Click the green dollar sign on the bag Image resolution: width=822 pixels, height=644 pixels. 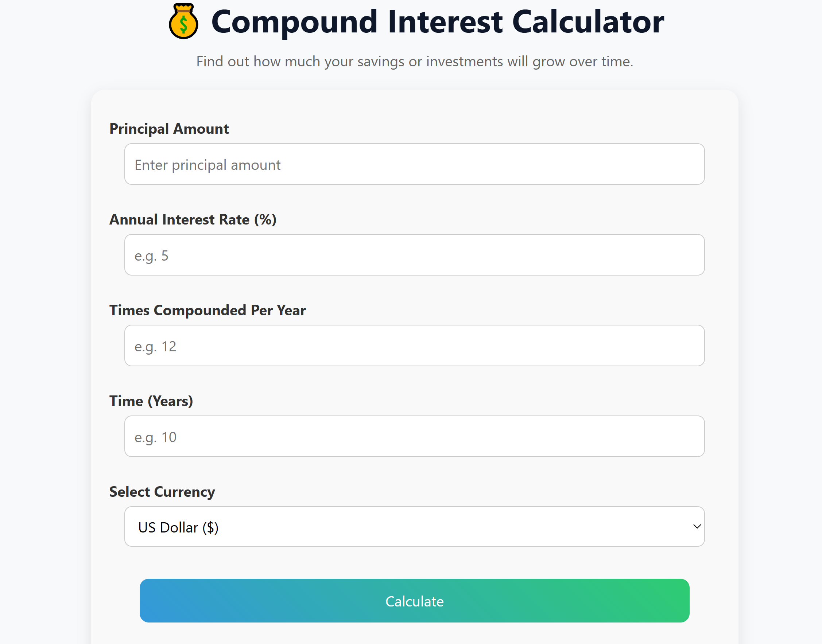coord(184,25)
